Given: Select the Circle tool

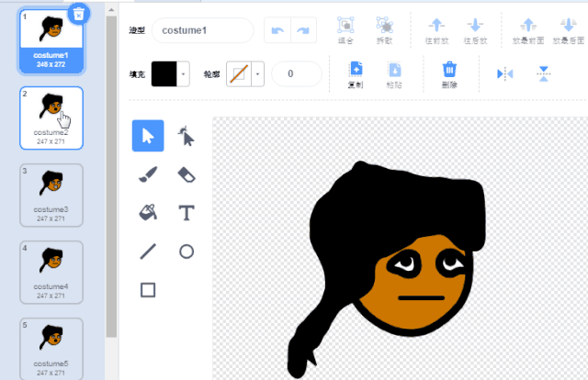Looking at the screenshot, I should tap(187, 251).
